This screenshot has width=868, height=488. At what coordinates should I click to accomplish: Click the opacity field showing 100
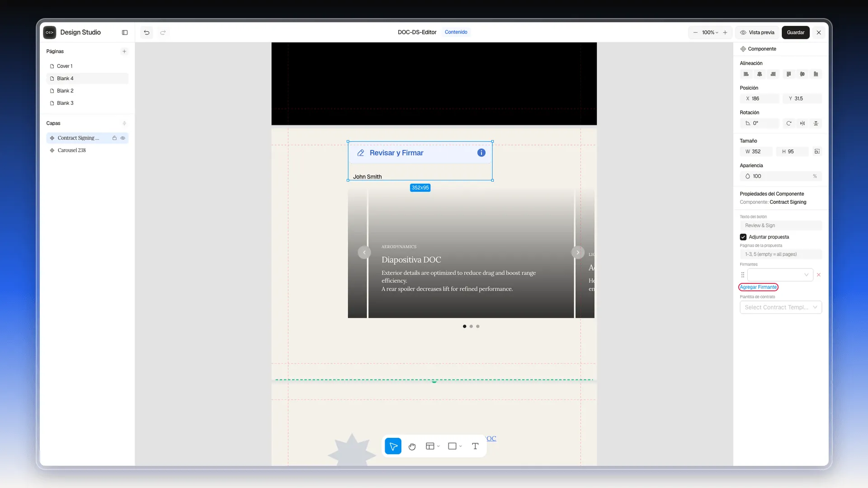pos(781,176)
